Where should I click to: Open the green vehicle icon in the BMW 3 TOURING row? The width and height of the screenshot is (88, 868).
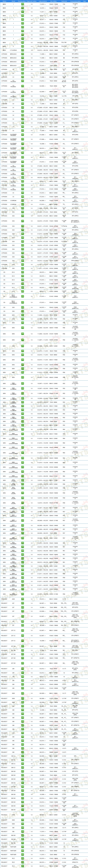(23, 50)
